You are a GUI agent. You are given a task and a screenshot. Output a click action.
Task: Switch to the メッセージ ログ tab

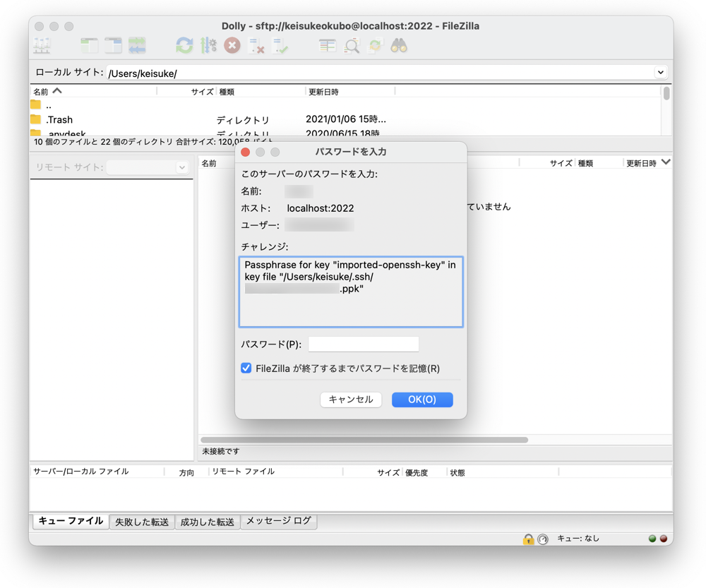pyautogui.click(x=279, y=521)
